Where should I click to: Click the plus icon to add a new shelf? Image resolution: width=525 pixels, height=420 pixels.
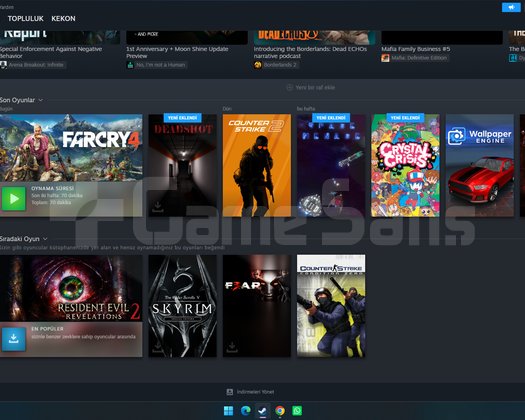tap(290, 87)
